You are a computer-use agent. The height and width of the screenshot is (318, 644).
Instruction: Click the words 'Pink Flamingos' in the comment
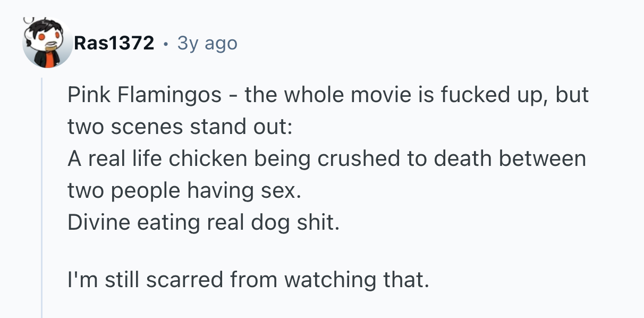(x=145, y=95)
